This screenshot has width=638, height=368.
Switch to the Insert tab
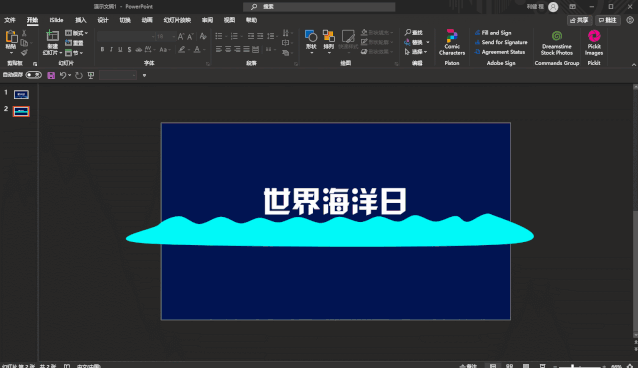[81, 20]
